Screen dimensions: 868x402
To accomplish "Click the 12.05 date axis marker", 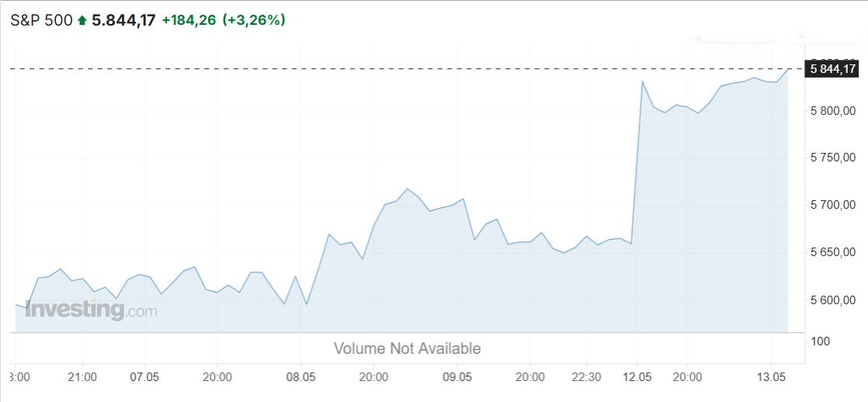I will [x=637, y=377].
